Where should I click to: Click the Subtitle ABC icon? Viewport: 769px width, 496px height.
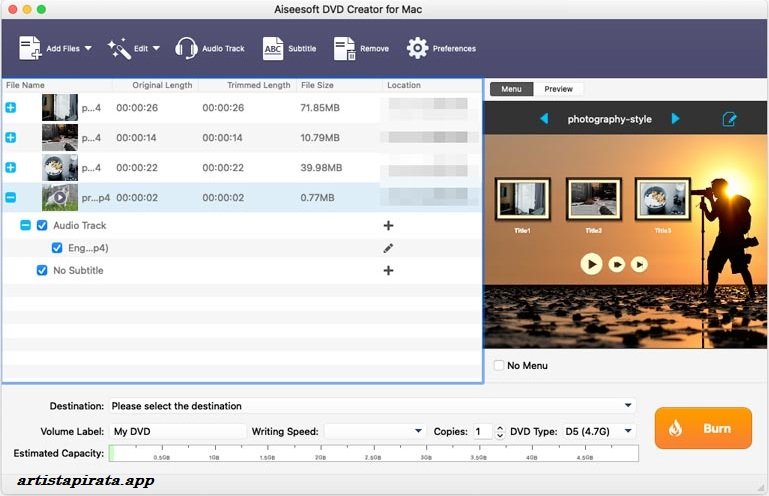pos(273,49)
